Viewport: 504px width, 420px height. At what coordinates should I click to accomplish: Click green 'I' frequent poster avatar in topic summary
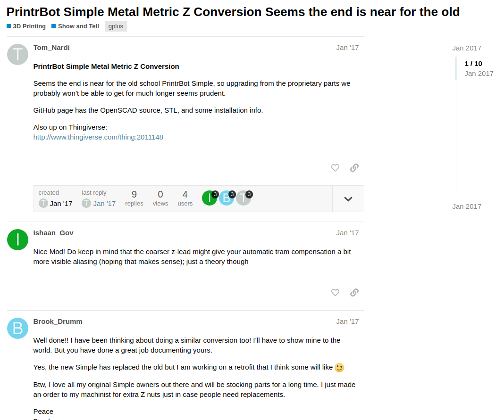point(209,198)
